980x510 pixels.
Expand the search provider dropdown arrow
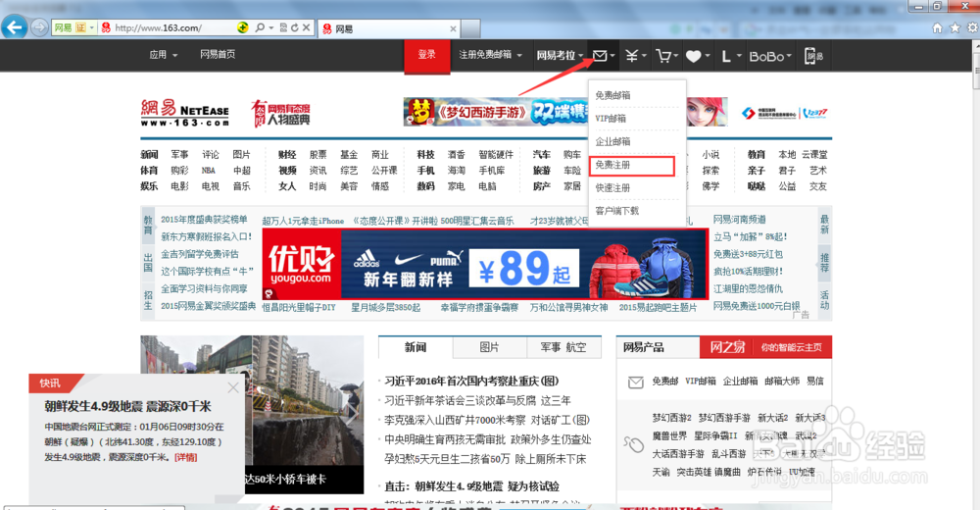[270, 27]
